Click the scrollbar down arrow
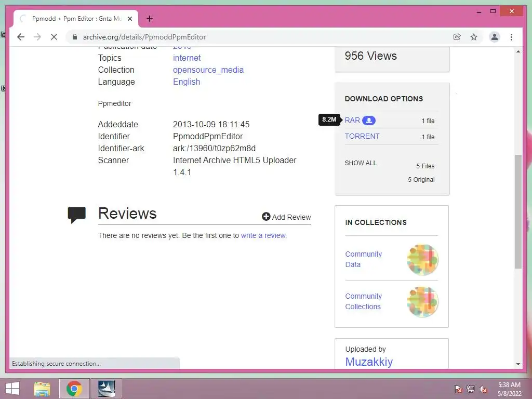The width and height of the screenshot is (532, 399). point(518,364)
